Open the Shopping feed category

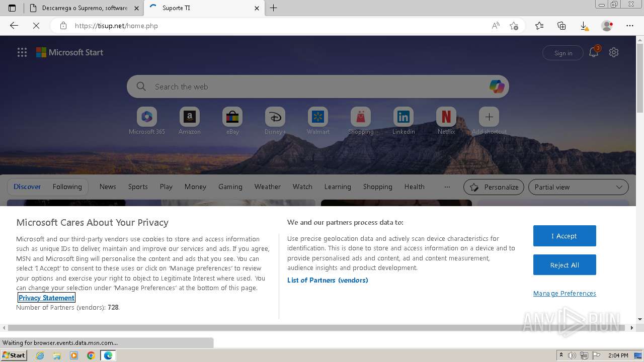pos(378,187)
